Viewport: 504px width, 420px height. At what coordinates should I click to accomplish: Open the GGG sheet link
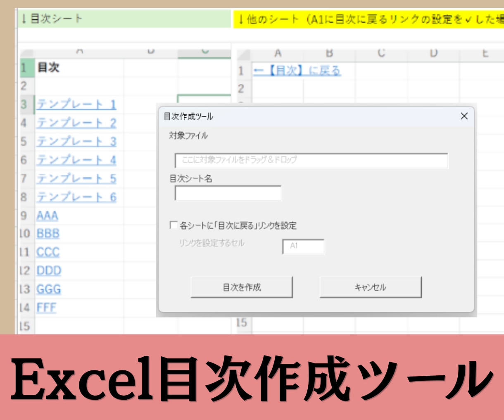coord(48,289)
